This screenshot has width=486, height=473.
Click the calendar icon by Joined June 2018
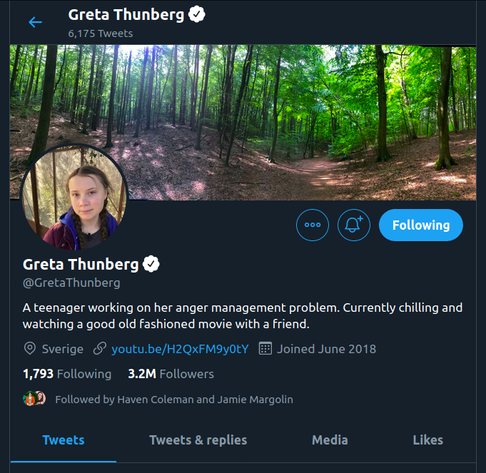265,349
